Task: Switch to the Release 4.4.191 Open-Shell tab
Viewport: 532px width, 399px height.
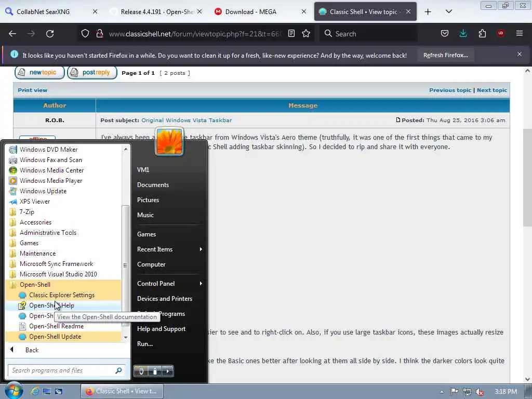Action: tap(156, 12)
